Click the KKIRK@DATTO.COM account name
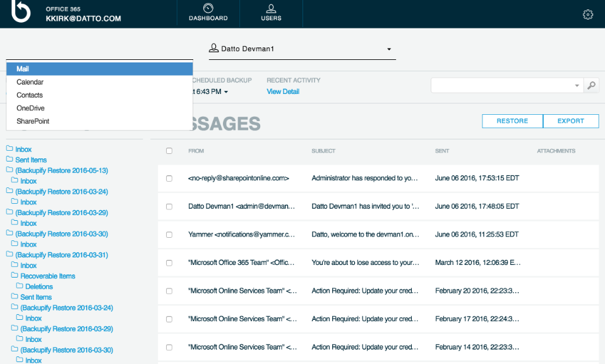 [83, 18]
